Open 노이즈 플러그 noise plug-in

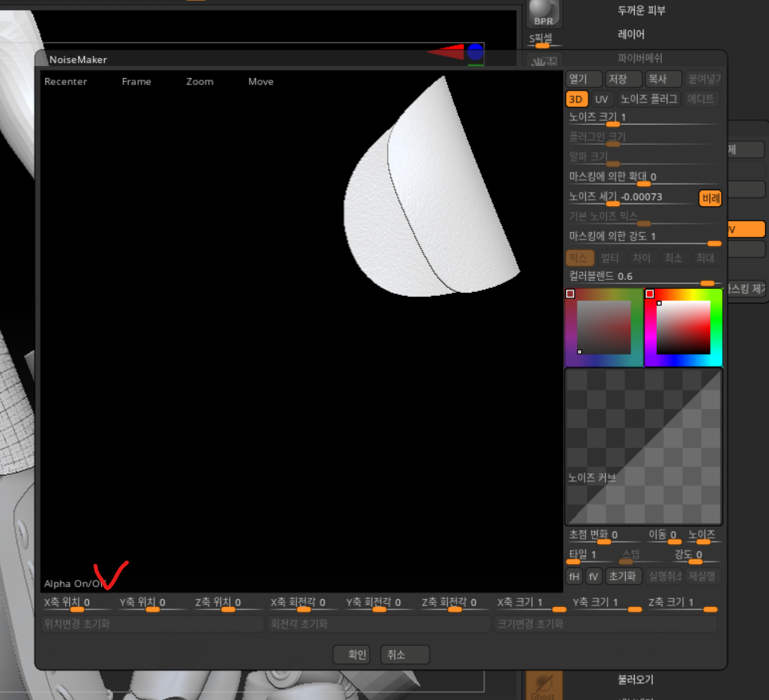(x=649, y=99)
